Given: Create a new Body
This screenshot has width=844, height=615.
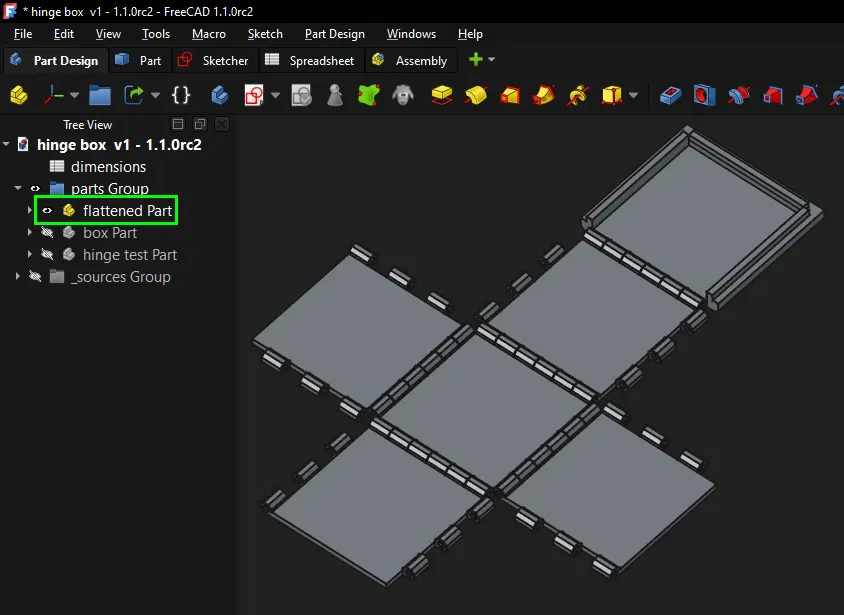Looking at the screenshot, I should (x=20, y=96).
